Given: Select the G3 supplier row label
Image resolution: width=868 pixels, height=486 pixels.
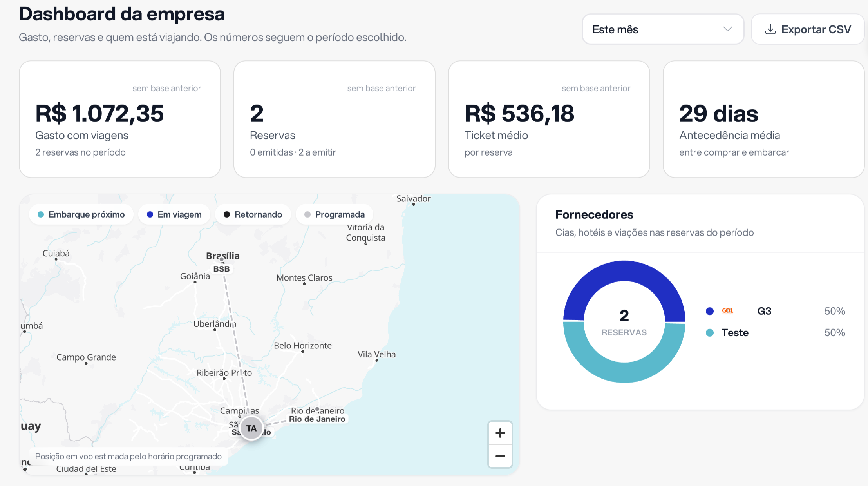Looking at the screenshot, I should point(764,311).
